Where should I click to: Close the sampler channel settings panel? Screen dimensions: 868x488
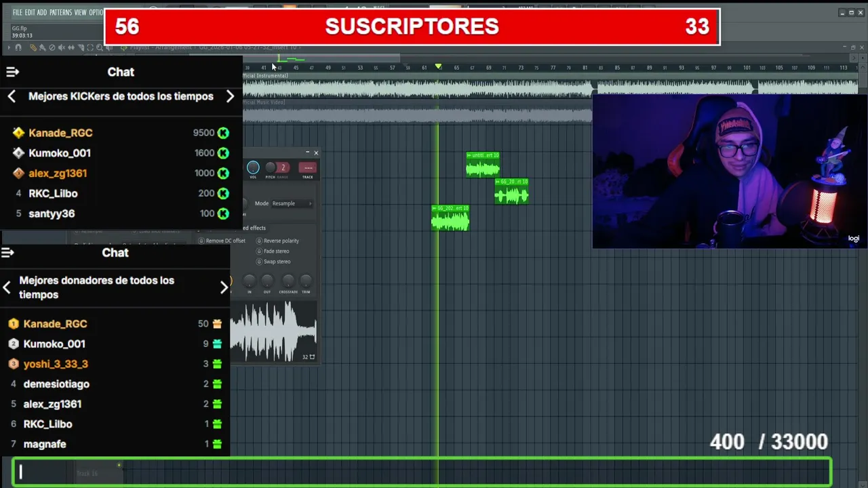pos(316,152)
